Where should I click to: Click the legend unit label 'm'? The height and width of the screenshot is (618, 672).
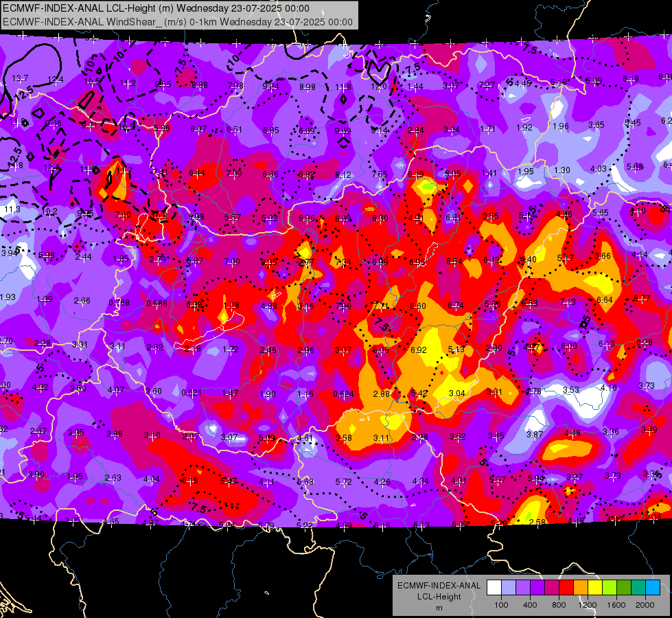[439, 608]
